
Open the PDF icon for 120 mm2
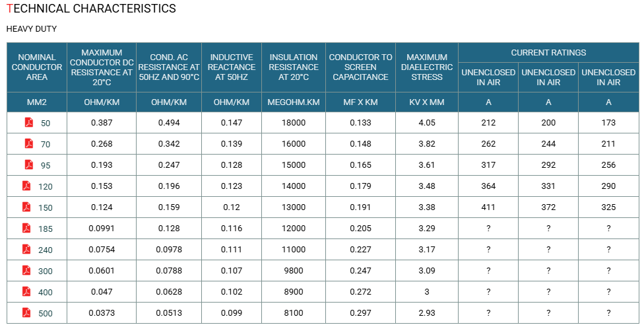pos(26,186)
